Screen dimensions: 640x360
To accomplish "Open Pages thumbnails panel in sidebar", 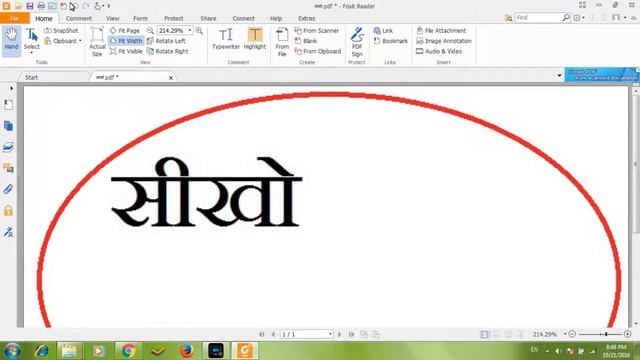I will click(8, 126).
